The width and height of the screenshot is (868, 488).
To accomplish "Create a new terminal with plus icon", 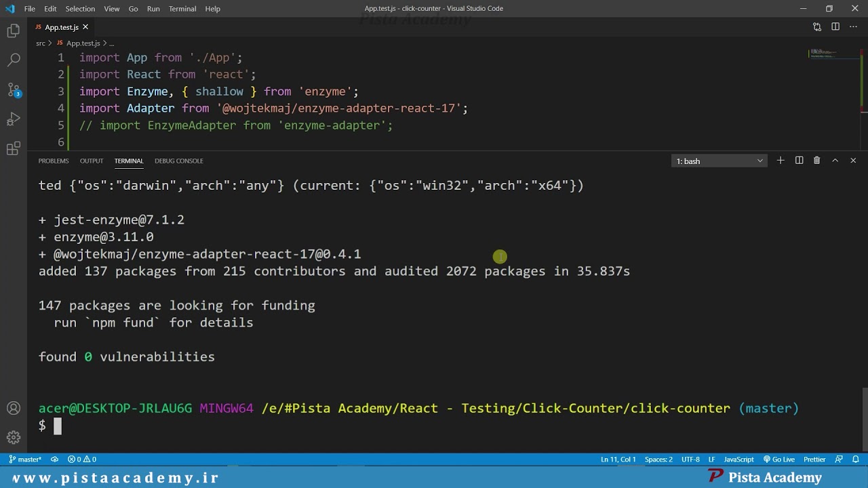I will pyautogui.click(x=781, y=161).
